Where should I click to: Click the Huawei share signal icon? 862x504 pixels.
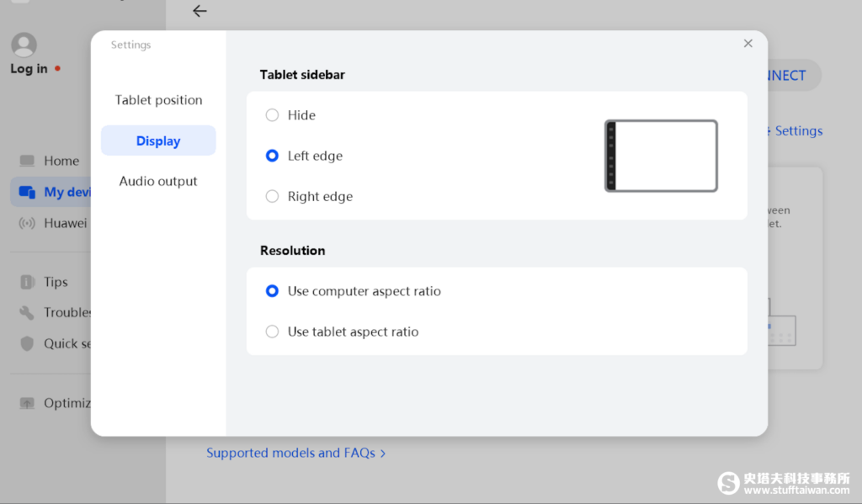point(27,223)
